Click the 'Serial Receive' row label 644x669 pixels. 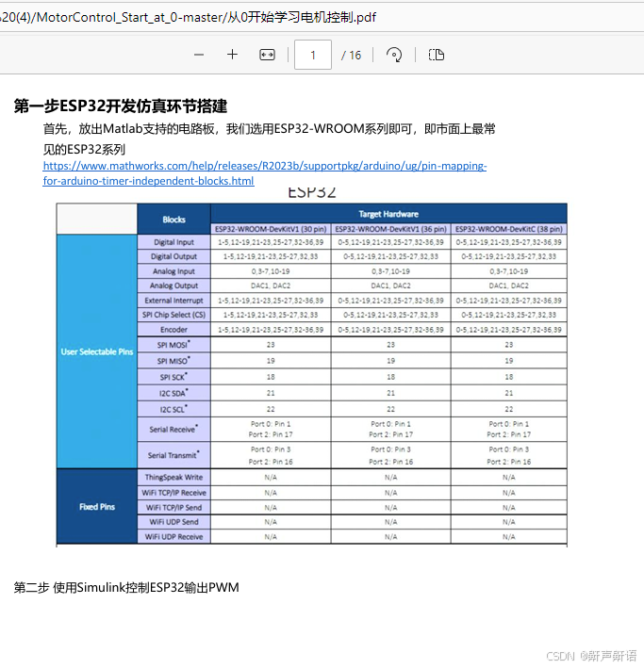[173, 430]
